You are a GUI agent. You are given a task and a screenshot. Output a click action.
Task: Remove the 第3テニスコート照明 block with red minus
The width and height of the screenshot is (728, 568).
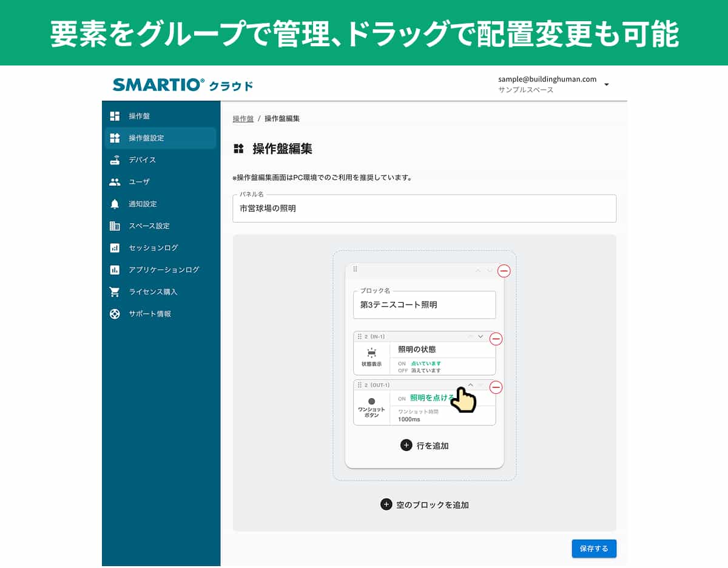pyautogui.click(x=504, y=271)
